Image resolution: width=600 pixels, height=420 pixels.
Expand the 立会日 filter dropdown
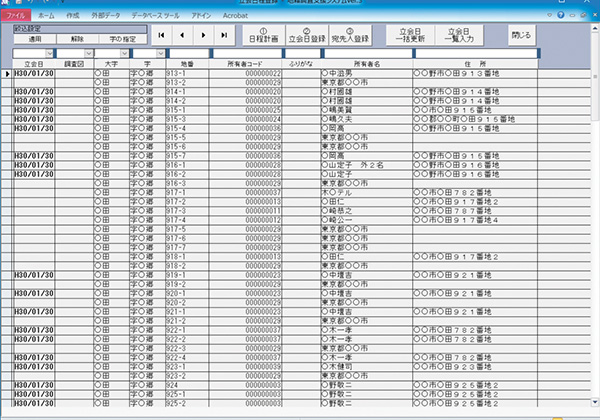click(x=49, y=53)
